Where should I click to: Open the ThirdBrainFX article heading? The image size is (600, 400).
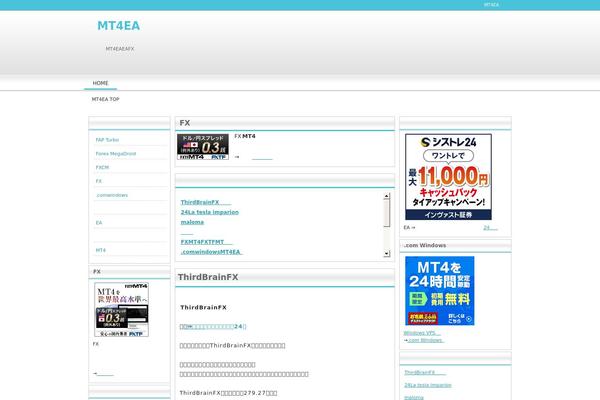[208, 277]
